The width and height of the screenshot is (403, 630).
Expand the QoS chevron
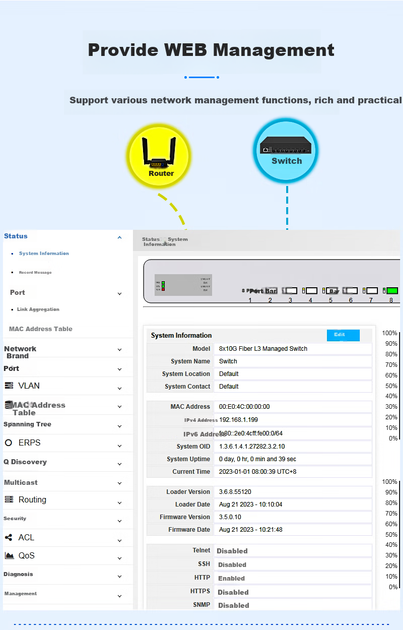pyautogui.click(x=119, y=558)
